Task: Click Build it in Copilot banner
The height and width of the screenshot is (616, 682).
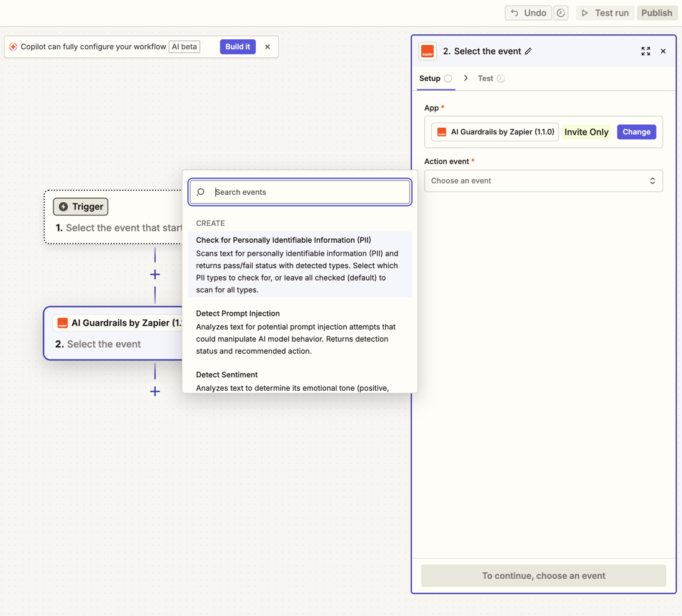Action: (x=238, y=47)
